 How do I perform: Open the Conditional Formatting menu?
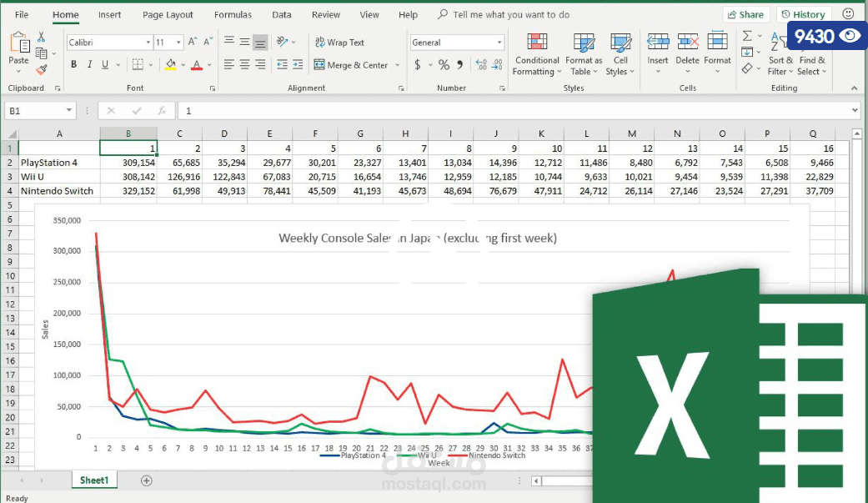tap(537, 54)
